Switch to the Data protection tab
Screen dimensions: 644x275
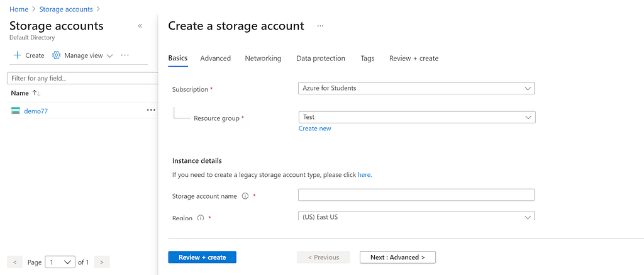click(x=321, y=59)
